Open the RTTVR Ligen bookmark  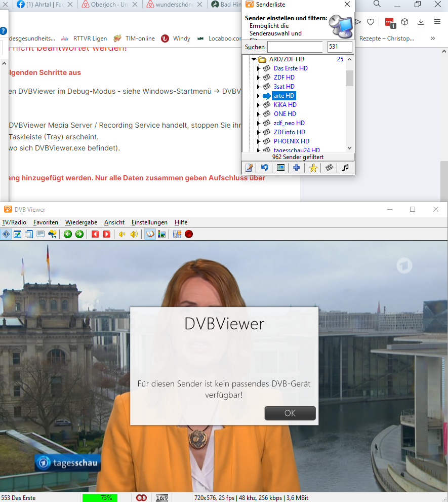click(x=84, y=38)
